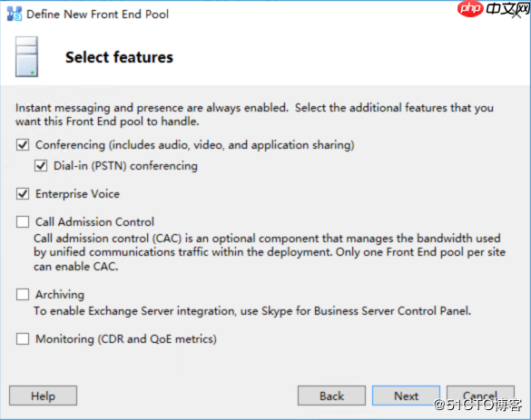Proceed with the Next button
The image size is (531, 420).
click(x=406, y=396)
